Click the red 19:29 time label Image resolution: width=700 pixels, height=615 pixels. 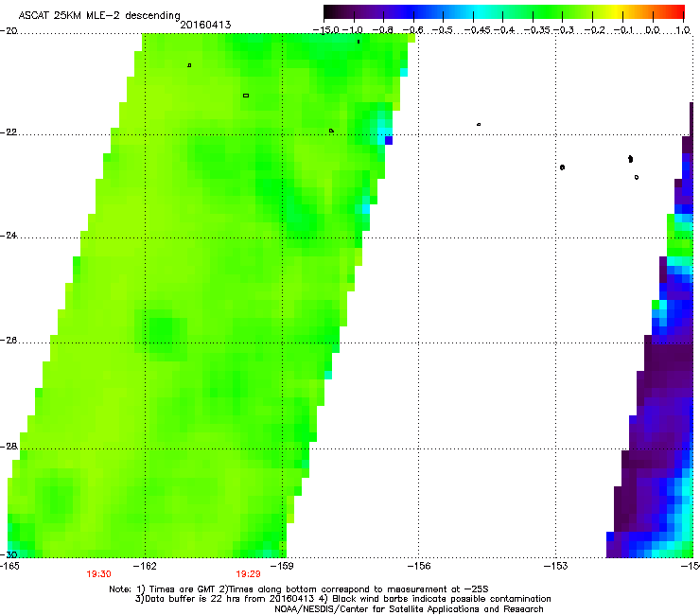click(248, 574)
